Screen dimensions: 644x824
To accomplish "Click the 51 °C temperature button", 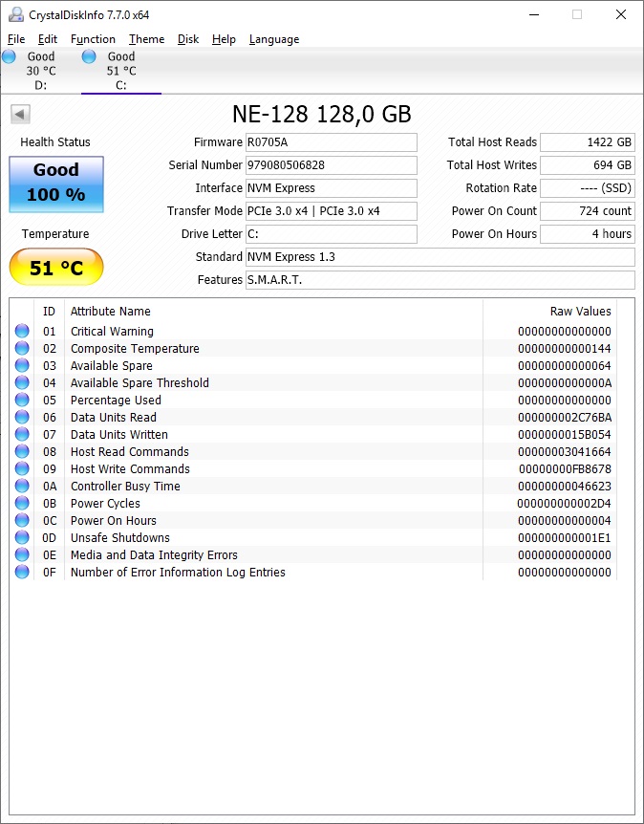I will 56,268.
